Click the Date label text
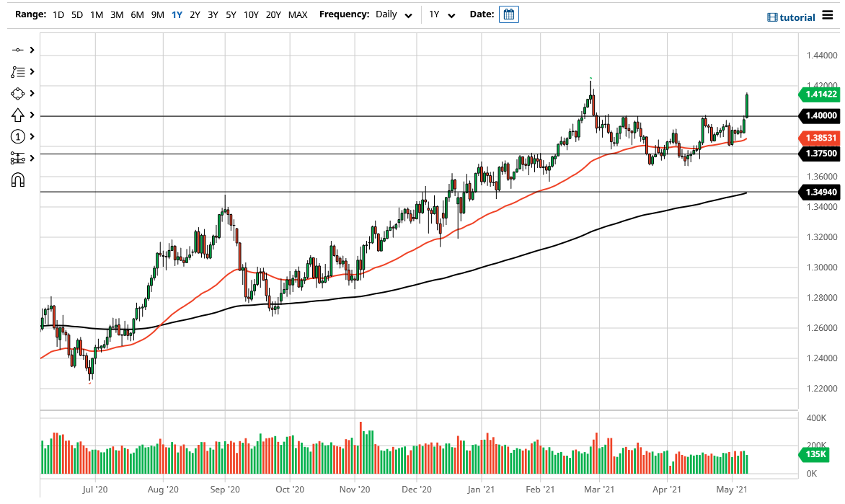The height and width of the screenshot is (504, 845). point(482,14)
